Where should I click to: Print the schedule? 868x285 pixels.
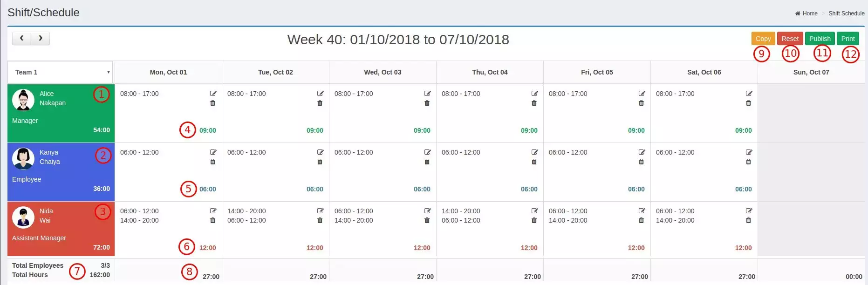click(848, 39)
